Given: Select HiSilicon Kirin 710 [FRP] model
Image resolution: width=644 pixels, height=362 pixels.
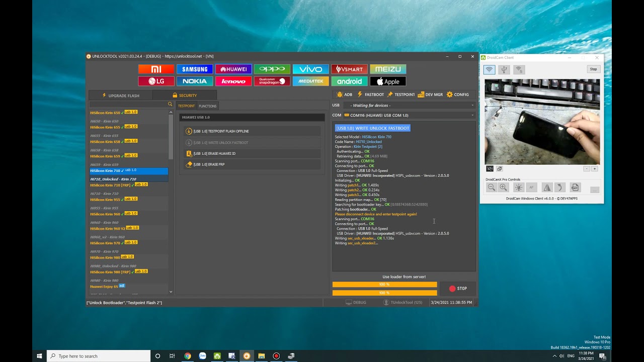Looking at the screenshot, I should [x=129, y=185].
